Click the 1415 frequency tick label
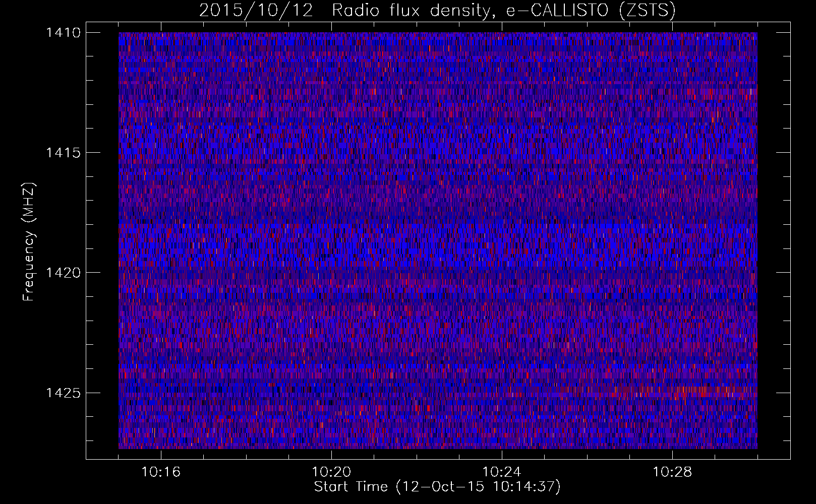This screenshot has width=816, height=504. pyautogui.click(x=63, y=153)
